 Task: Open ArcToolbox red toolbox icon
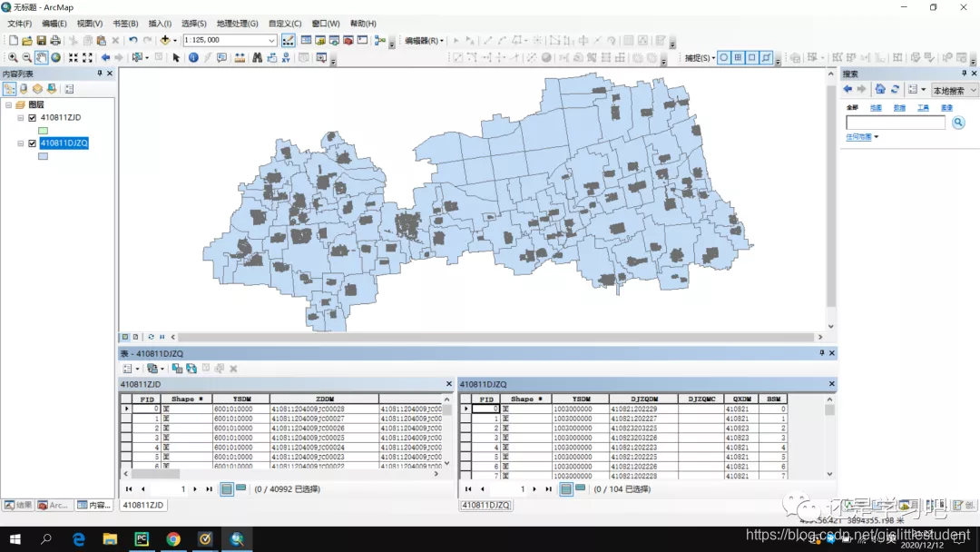pos(348,41)
